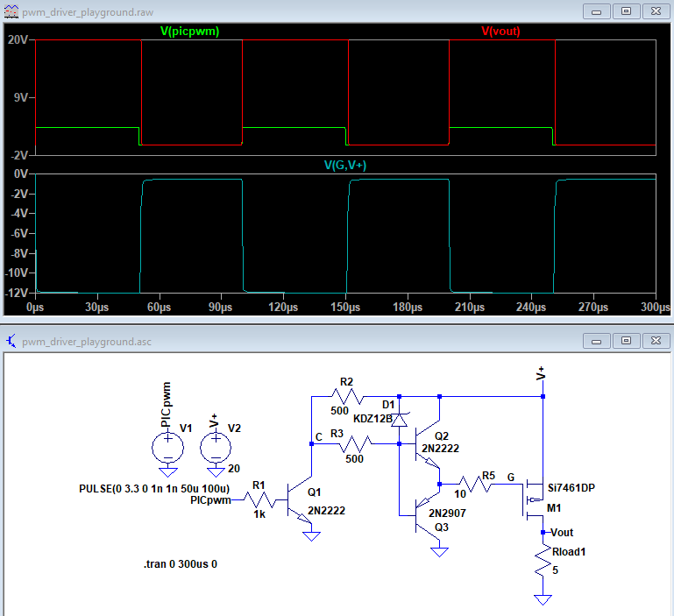
Task: Click the ground symbol under V1
Action: point(167,472)
